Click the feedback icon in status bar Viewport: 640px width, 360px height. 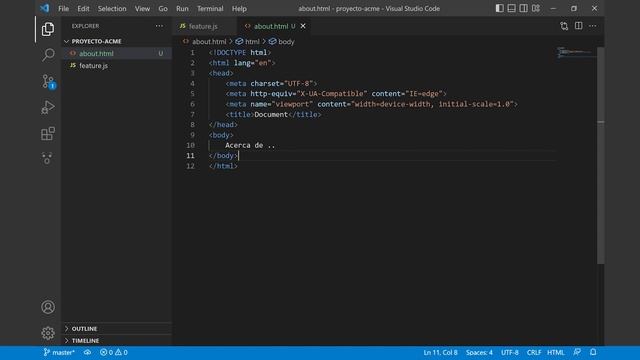point(577,352)
